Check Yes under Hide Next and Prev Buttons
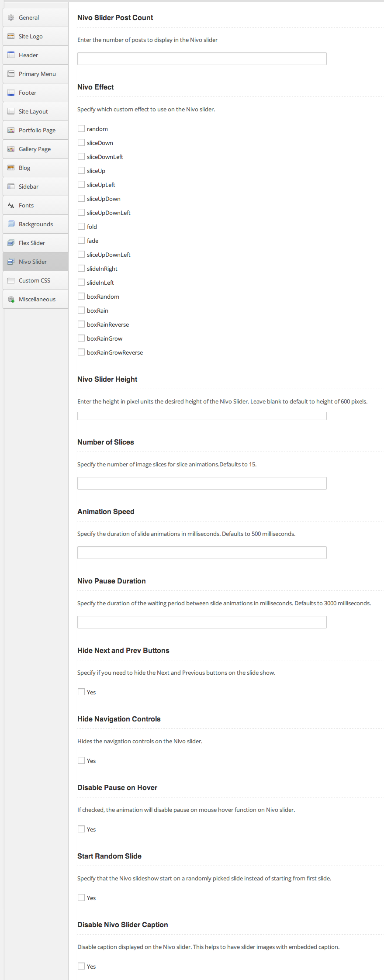 (81, 692)
